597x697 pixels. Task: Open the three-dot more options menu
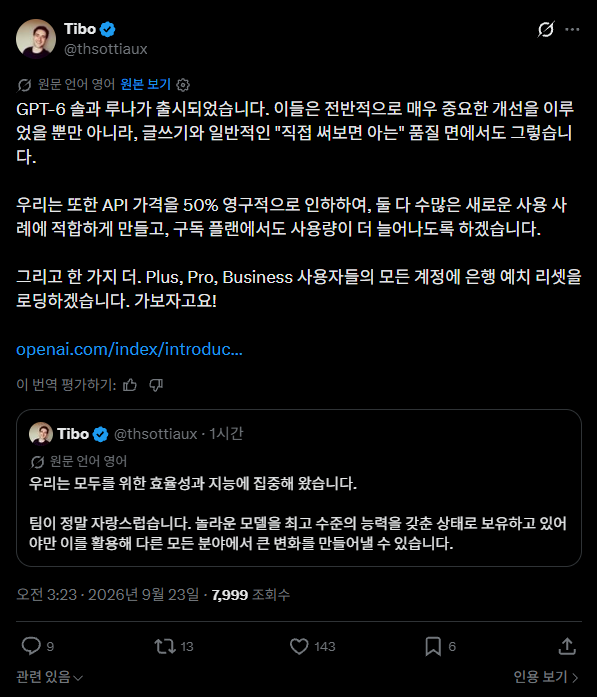point(572,29)
